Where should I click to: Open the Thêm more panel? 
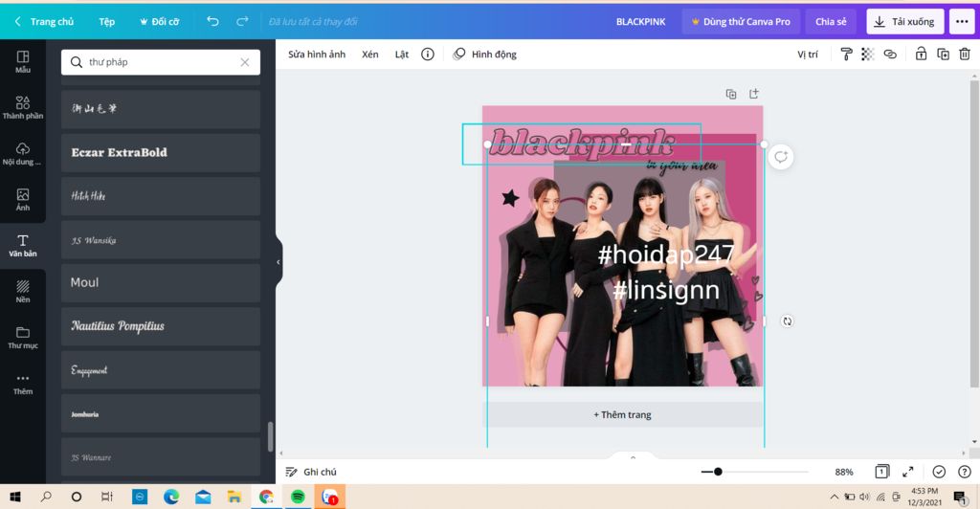pos(23,384)
